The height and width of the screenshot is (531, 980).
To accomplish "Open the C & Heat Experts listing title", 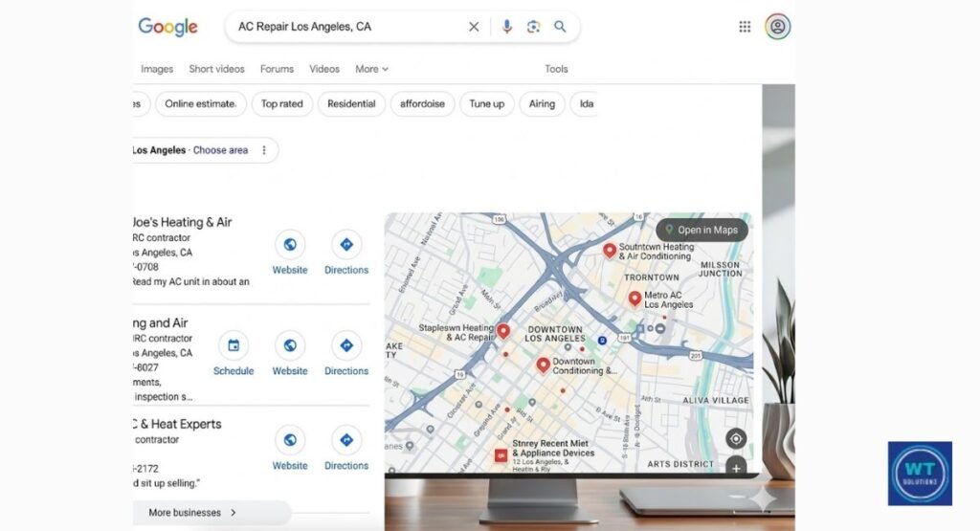I will pyautogui.click(x=177, y=424).
